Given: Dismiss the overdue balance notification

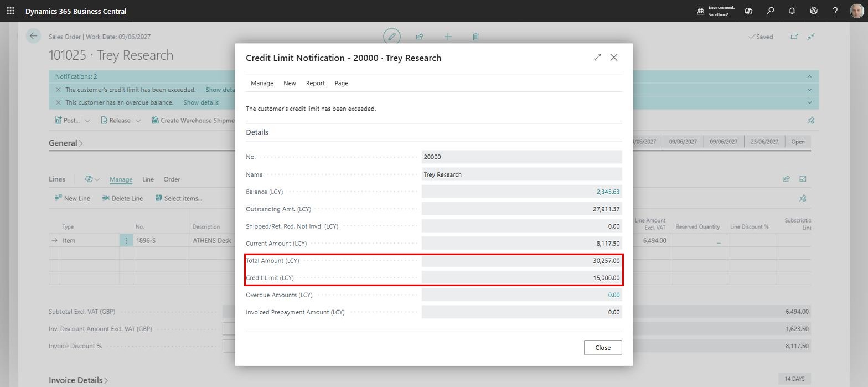Looking at the screenshot, I should point(58,102).
